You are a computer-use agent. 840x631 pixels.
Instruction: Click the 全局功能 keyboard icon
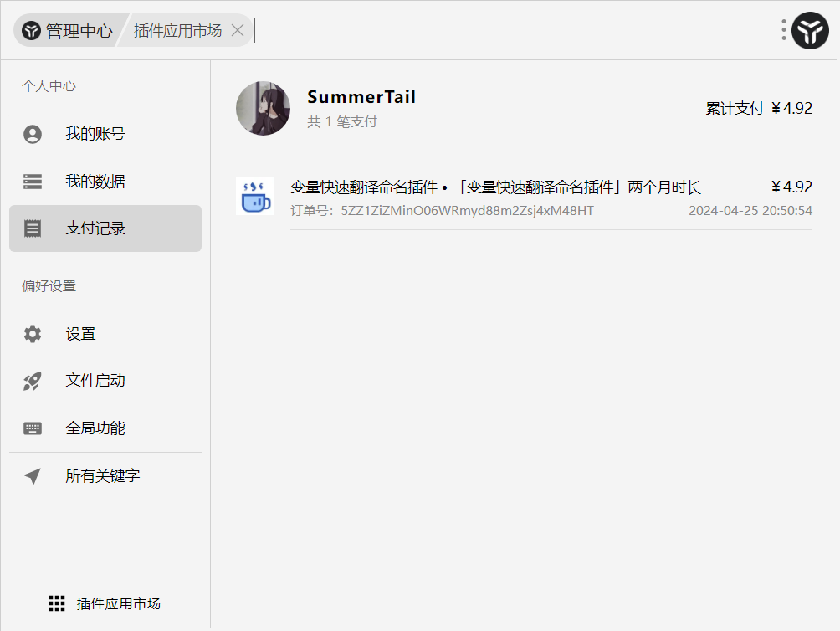click(x=33, y=428)
